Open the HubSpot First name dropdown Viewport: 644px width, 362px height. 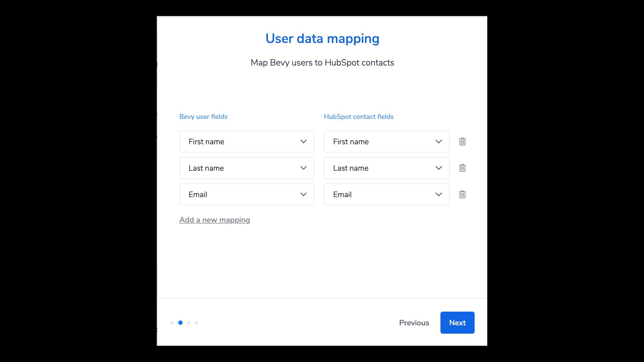tap(386, 141)
